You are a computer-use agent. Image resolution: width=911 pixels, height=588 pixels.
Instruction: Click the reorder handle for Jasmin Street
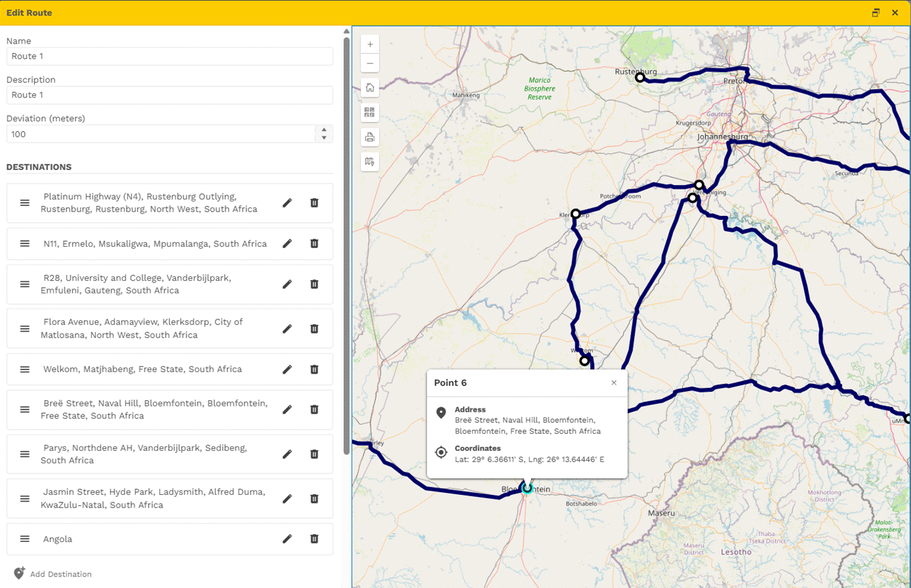25,499
